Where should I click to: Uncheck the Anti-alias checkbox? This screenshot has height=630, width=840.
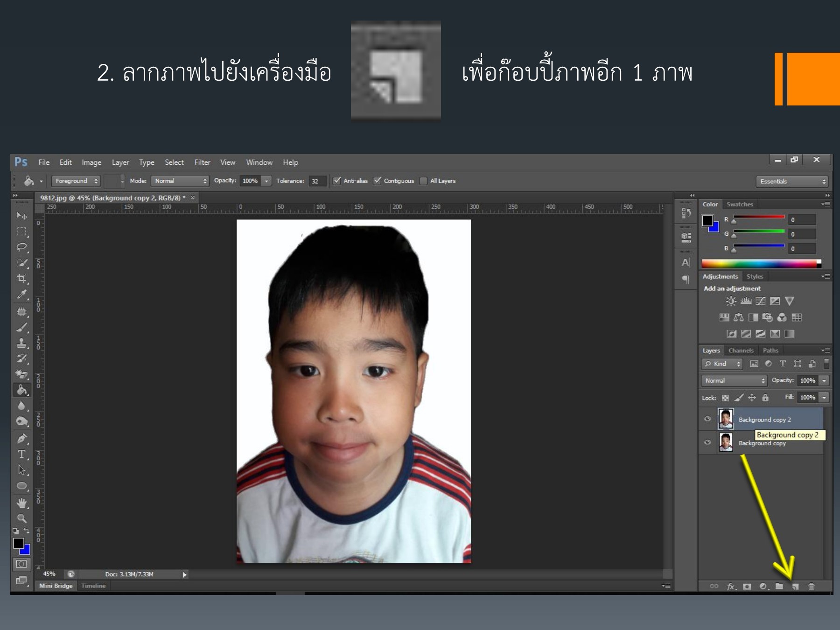(337, 181)
